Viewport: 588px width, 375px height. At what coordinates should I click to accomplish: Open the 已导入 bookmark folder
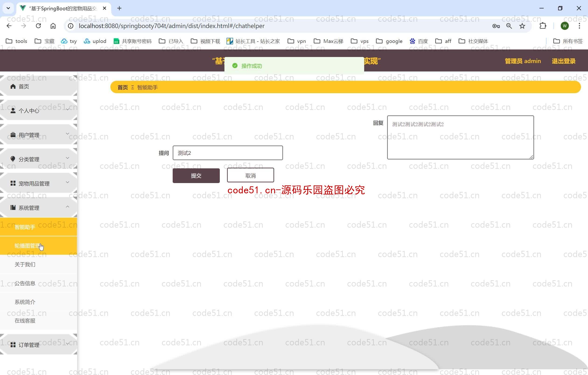171,41
